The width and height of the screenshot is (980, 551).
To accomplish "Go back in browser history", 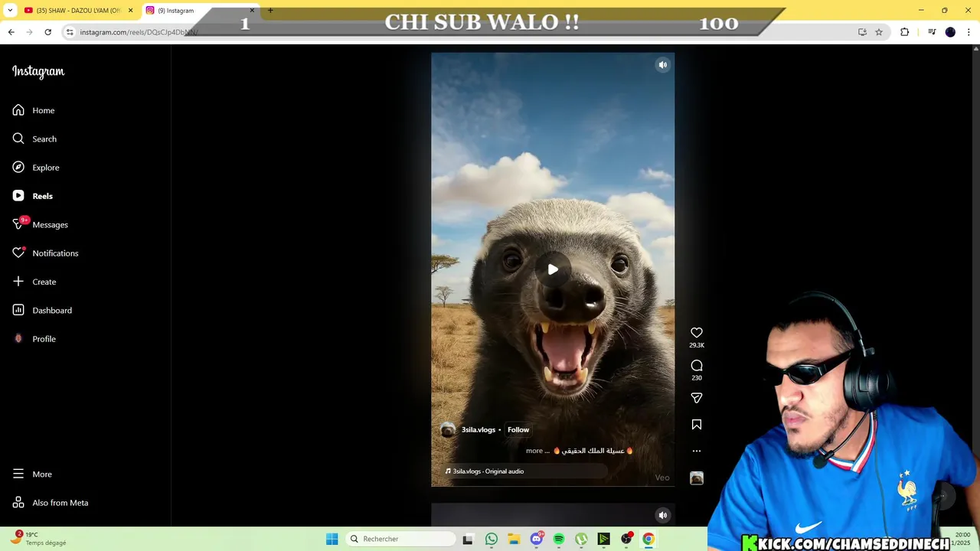I will coord(11,32).
